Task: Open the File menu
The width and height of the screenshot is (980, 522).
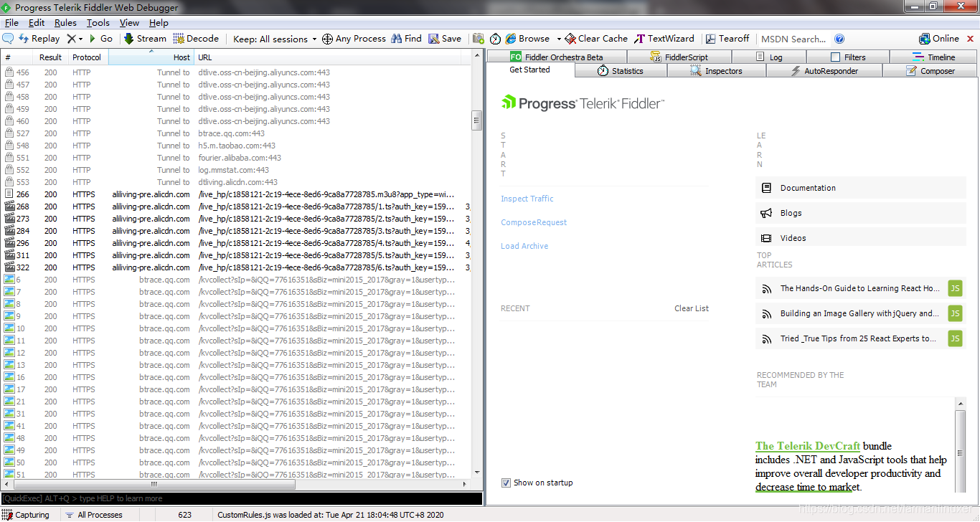Action: point(12,23)
